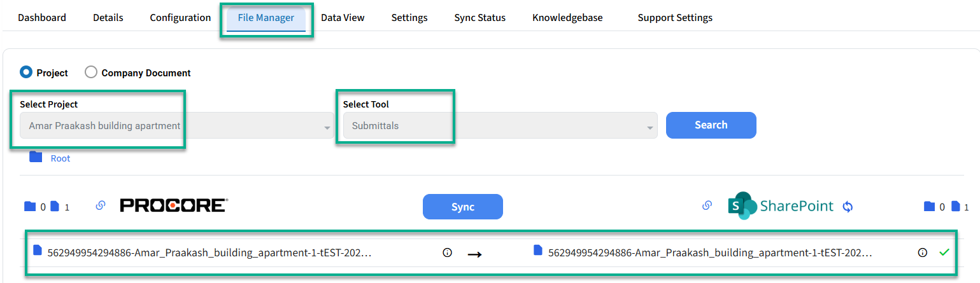Open the Sync Status tab
This screenshot has height=283, width=980.
(479, 18)
